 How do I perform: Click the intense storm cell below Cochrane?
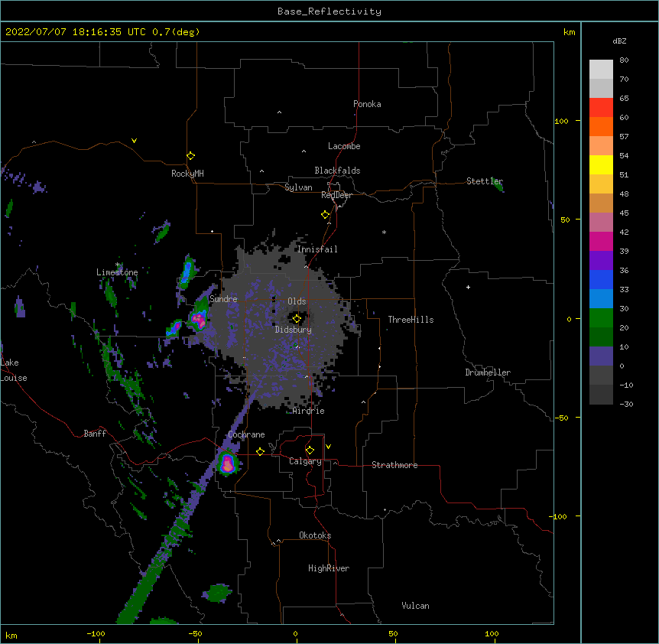click(227, 463)
